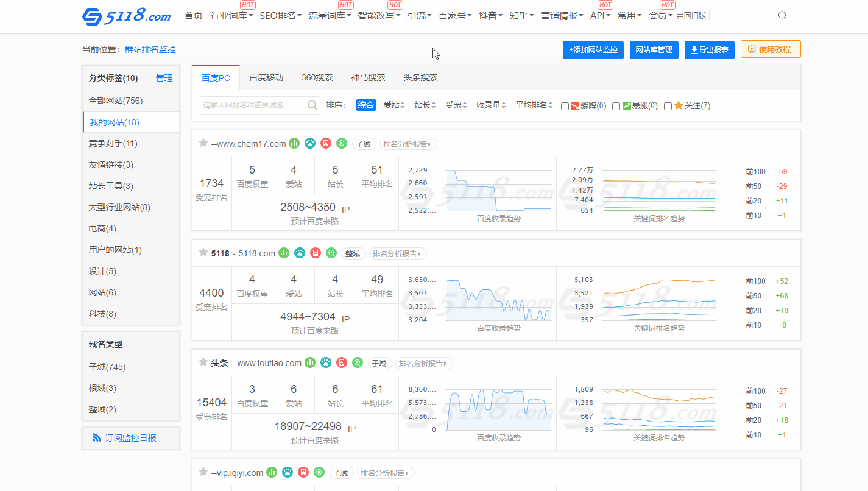Sort by 平均排名
The image size is (868, 491).
[534, 105]
